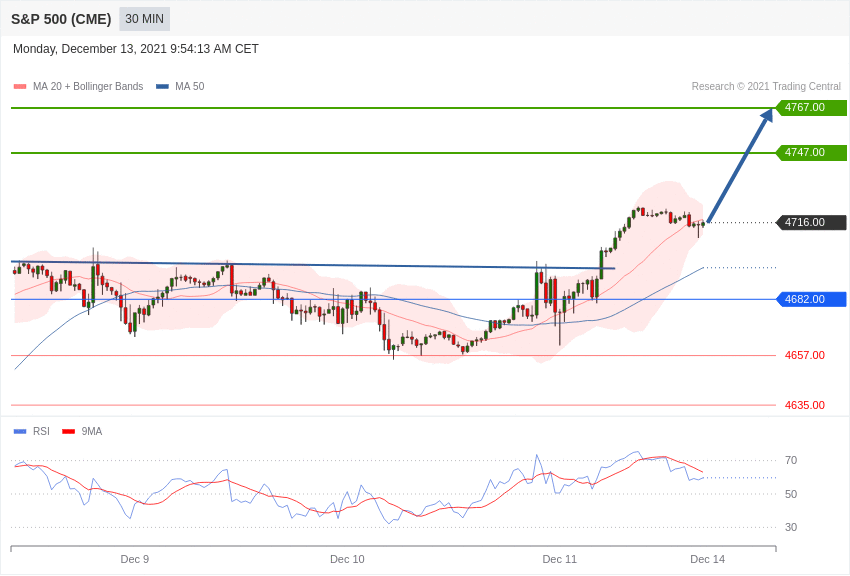This screenshot has height=576, width=850.
Task: Click the Monday, December 13, 2021 timestamp
Action: (x=136, y=49)
